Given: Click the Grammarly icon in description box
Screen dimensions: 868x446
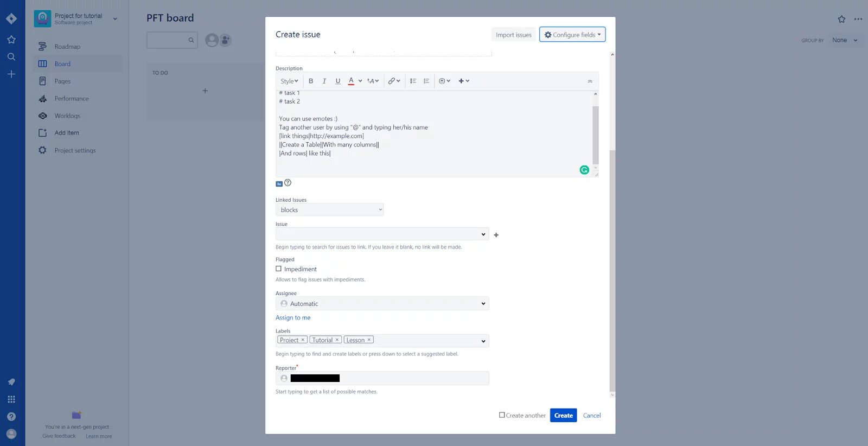Looking at the screenshot, I should pos(584,170).
